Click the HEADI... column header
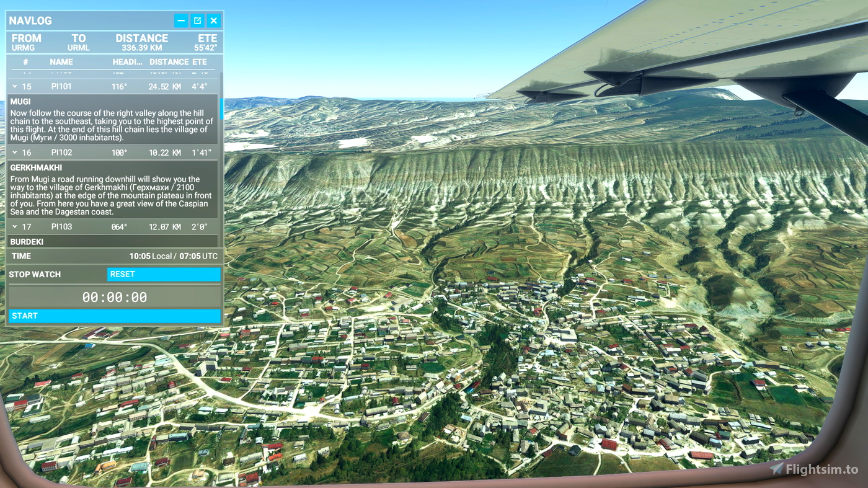Image resolution: width=868 pixels, height=488 pixels. click(127, 62)
